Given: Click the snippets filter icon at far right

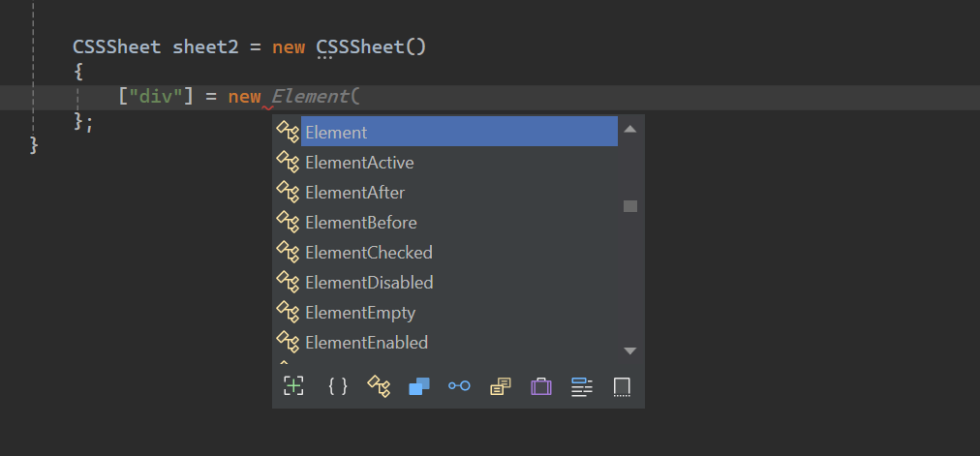Looking at the screenshot, I should click(623, 386).
